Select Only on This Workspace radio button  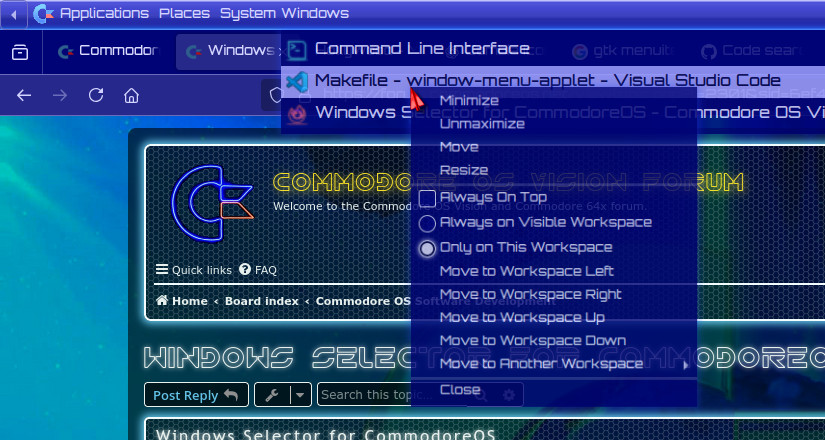point(427,248)
